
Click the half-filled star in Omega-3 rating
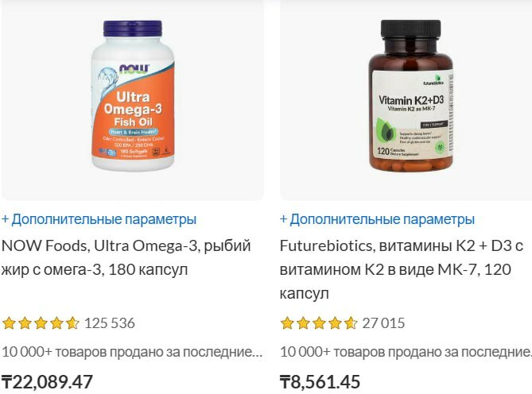[x=72, y=323]
